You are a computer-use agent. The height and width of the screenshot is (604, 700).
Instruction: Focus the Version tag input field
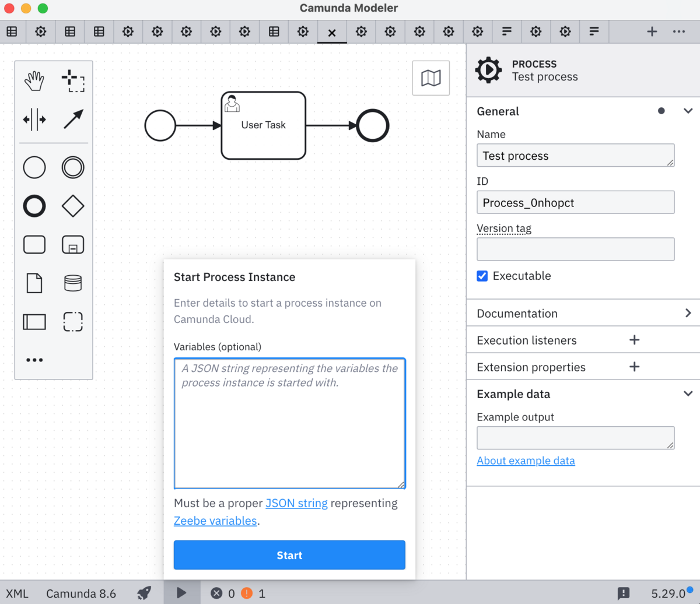[x=576, y=249]
